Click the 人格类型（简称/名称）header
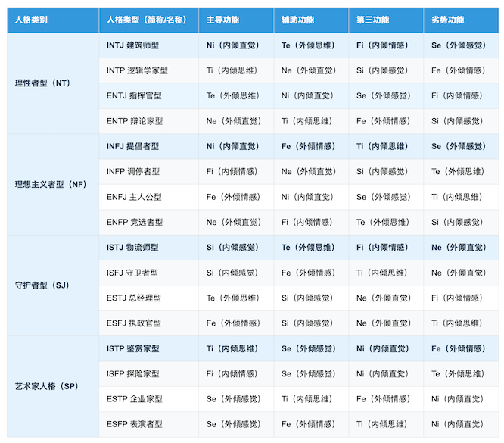Viewport: 504px width, 443px height. pyautogui.click(x=148, y=19)
